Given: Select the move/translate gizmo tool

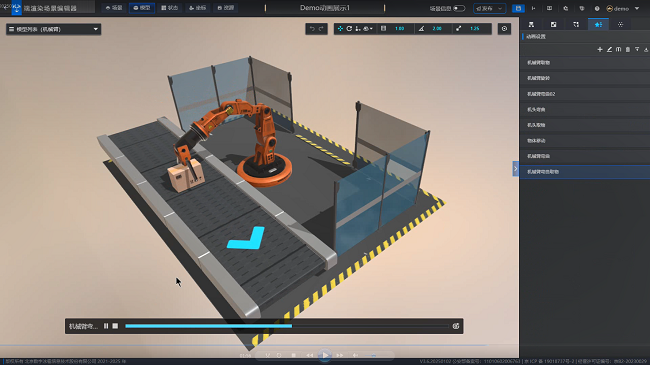Looking at the screenshot, I should click(x=340, y=29).
